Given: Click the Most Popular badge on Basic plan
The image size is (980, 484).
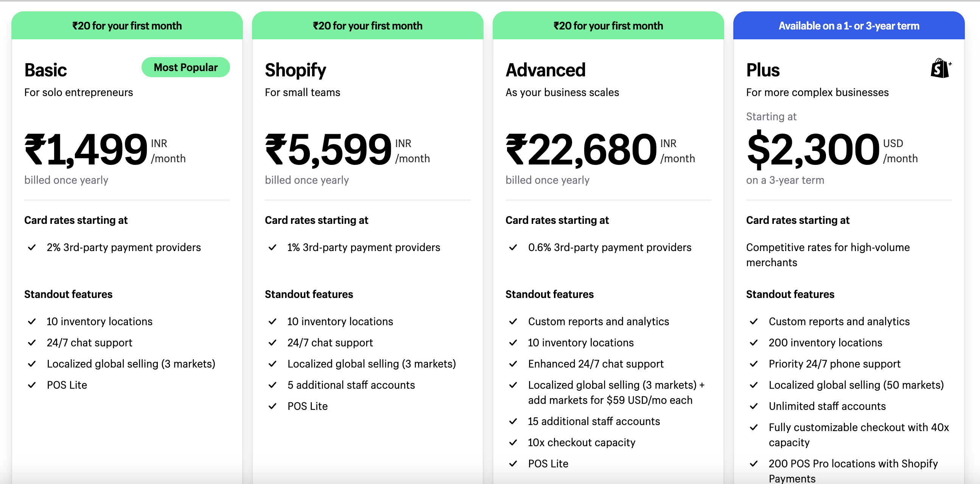Looking at the screenshot, I should tap(185, 67).
